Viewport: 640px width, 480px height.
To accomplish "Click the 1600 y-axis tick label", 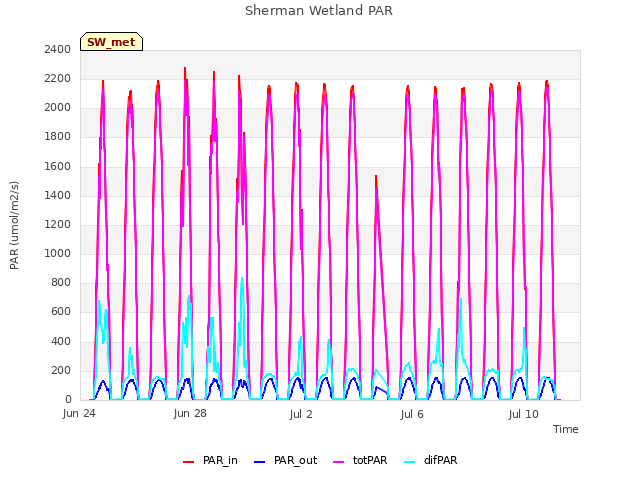I will [x=58, y=166].
